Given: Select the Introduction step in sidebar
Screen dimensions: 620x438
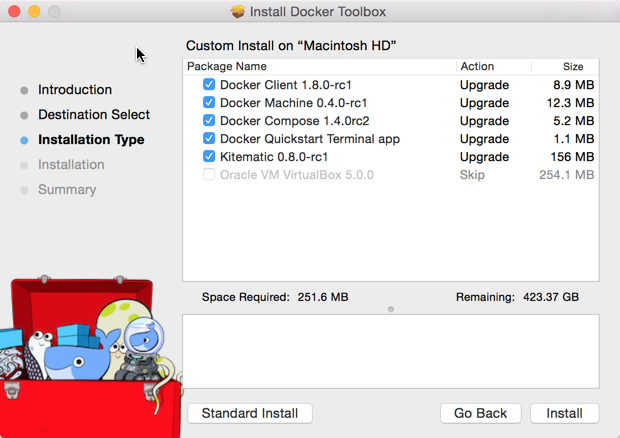Looking at the screenshot, I should [x=75, y=90].
